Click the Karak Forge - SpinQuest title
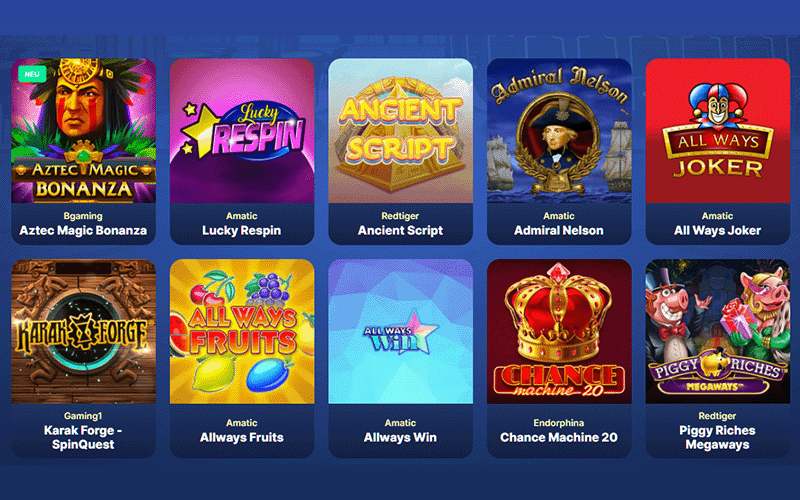The width and height of the screenshot is (800, 500). [x=83, y=437]
